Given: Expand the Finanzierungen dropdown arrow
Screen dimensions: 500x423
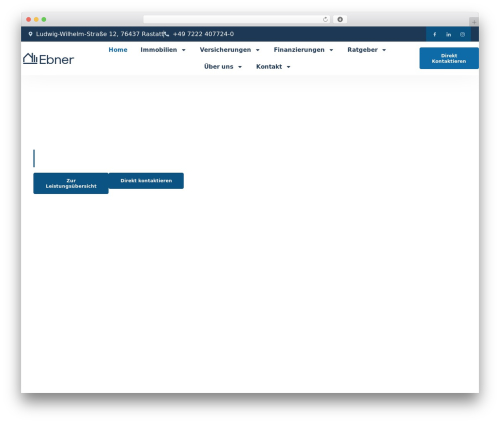Looking at the screenshot, I should pos(331,50).
